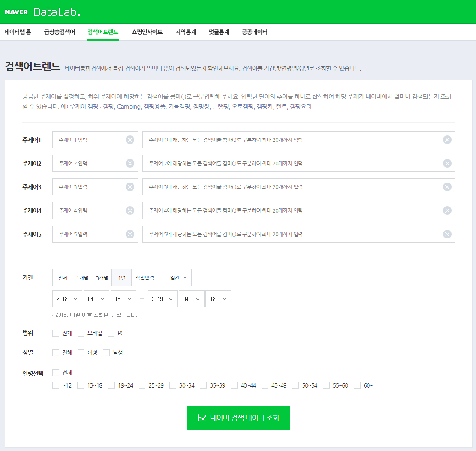
Task: Select the 검색어트렌드 tab
Action: 103,32
